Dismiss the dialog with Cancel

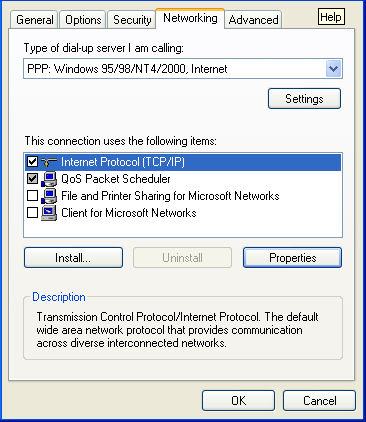[319, 401]
